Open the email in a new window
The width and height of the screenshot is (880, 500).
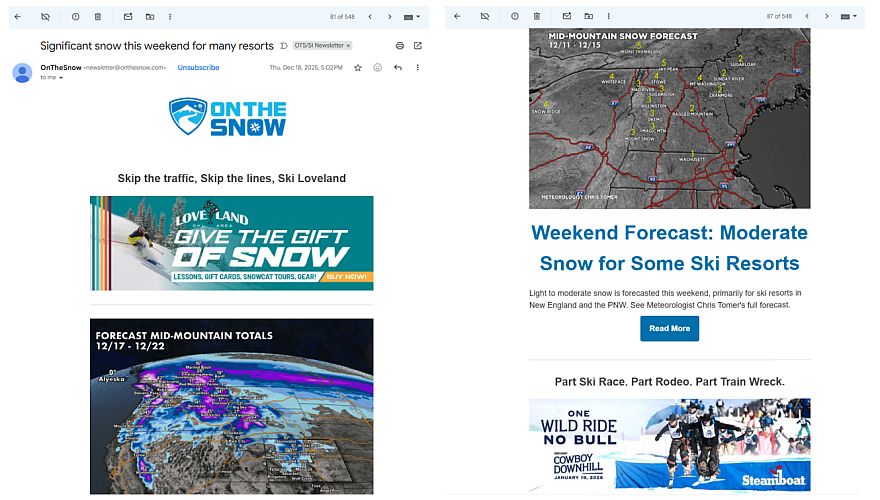coord(418,46)
